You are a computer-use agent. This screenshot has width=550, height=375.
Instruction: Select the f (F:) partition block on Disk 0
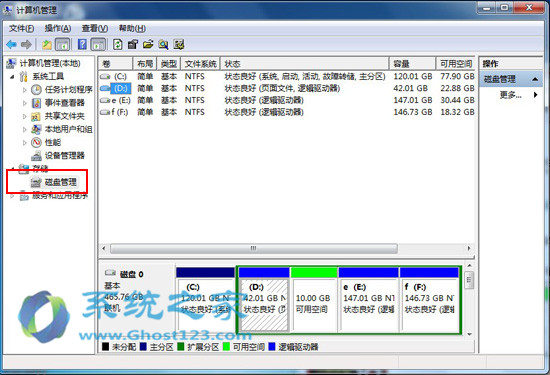429,300
